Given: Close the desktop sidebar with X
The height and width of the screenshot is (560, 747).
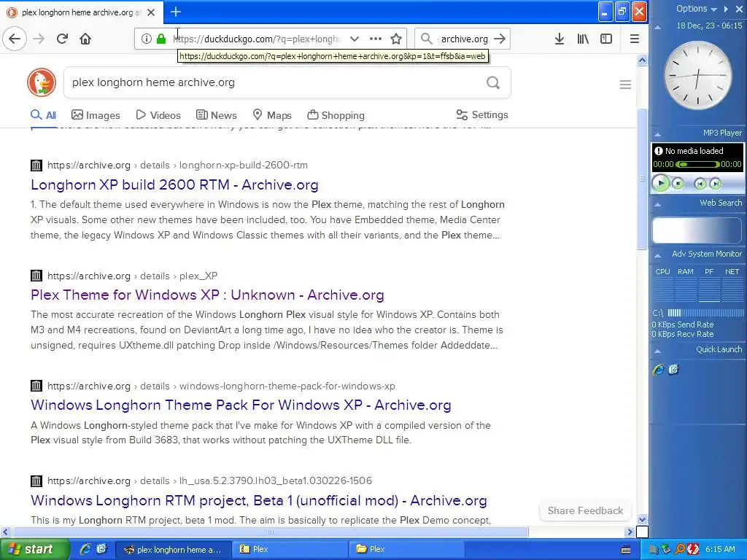Looking at the screenshot, I should (x=739, y=9).
